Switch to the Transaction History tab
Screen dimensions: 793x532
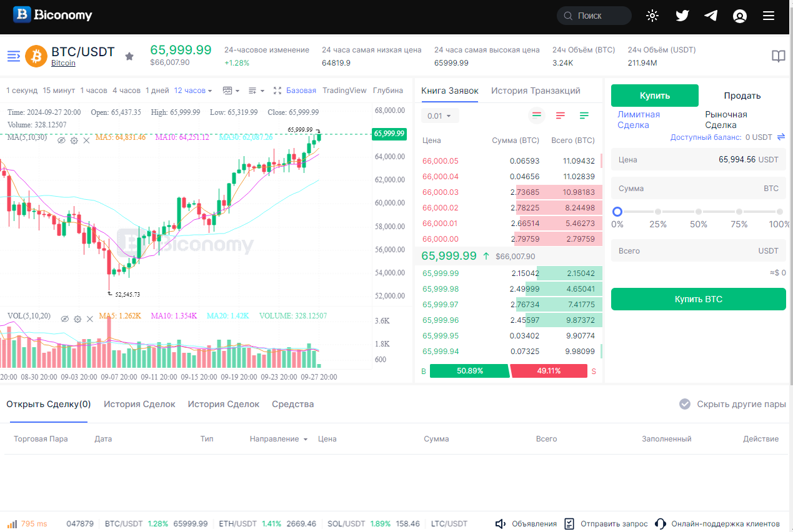point(536,91)
